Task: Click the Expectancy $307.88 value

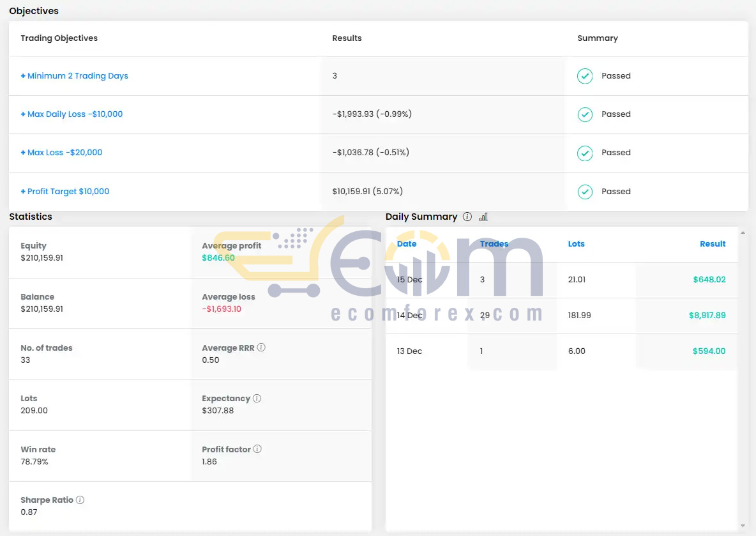Action: (218, 410)
